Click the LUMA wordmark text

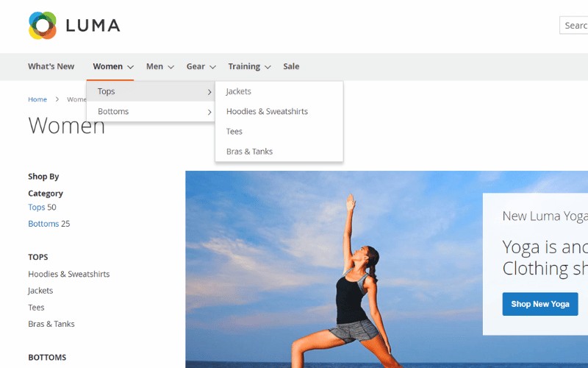(93, 26)
